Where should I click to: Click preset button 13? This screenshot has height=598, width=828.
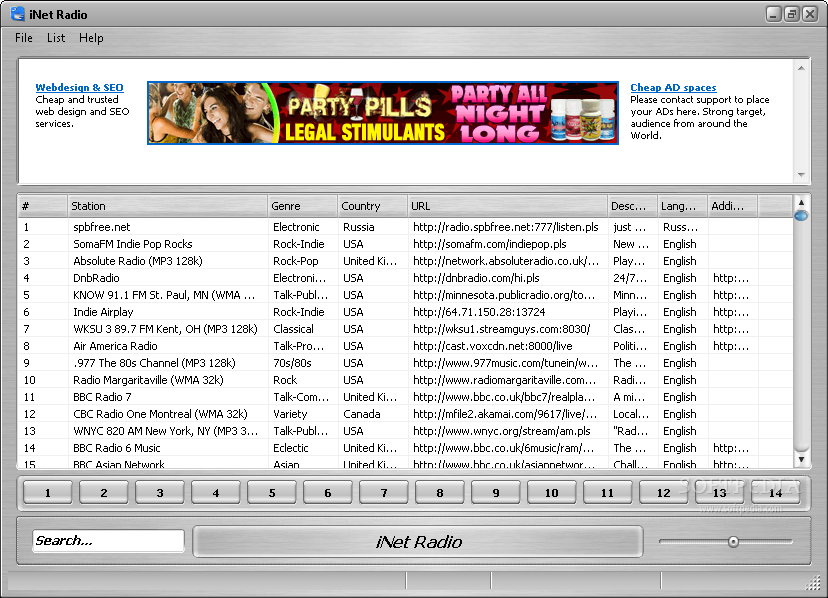point(719,493)
